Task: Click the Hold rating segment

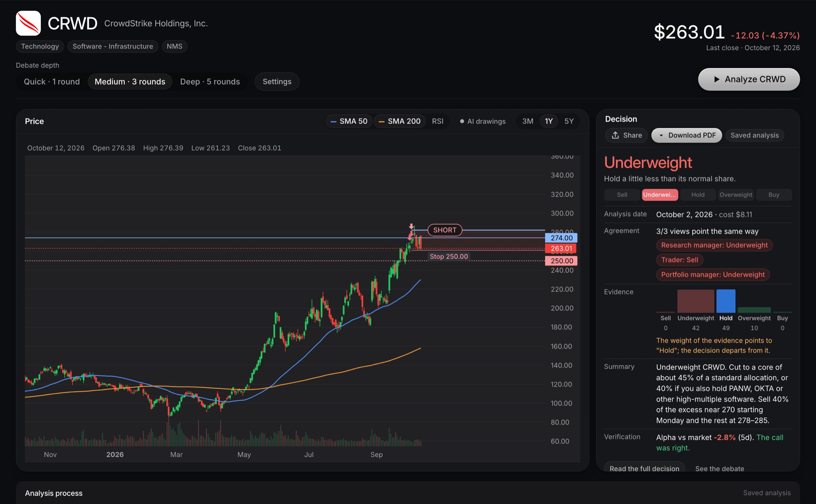Action: (698, 195)
